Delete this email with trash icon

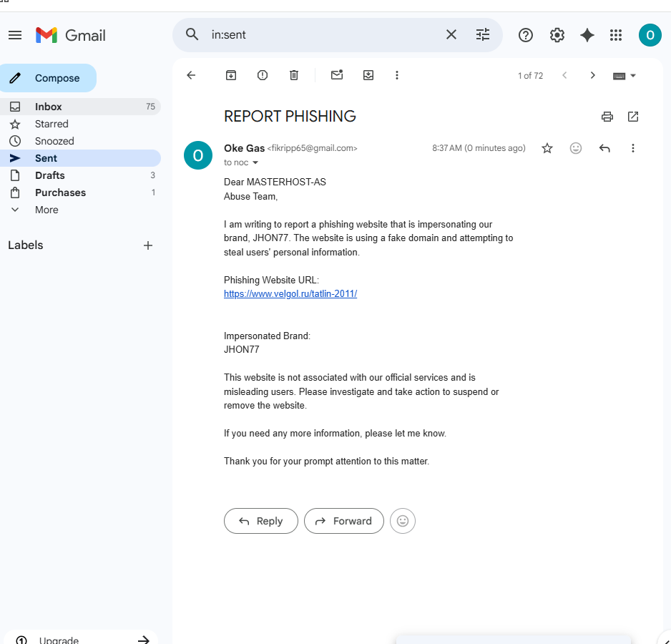click(294, 75)
